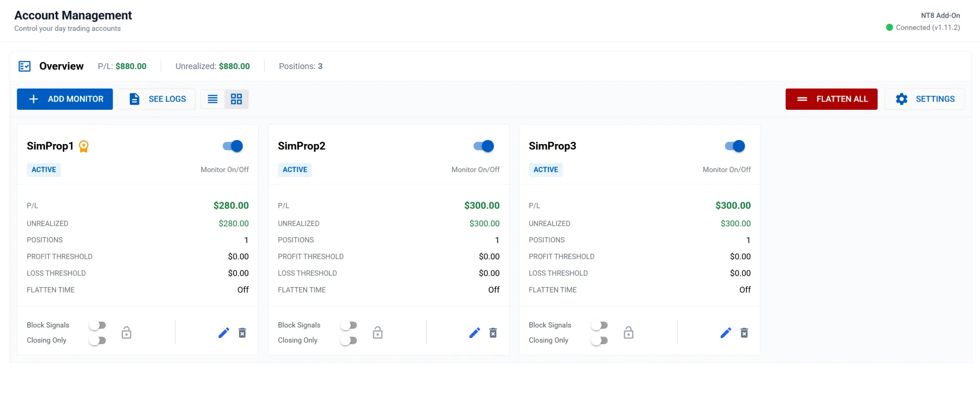Switch to grid view layout
Viewport: 980px width, 412px height.
(x=236, y=99)
